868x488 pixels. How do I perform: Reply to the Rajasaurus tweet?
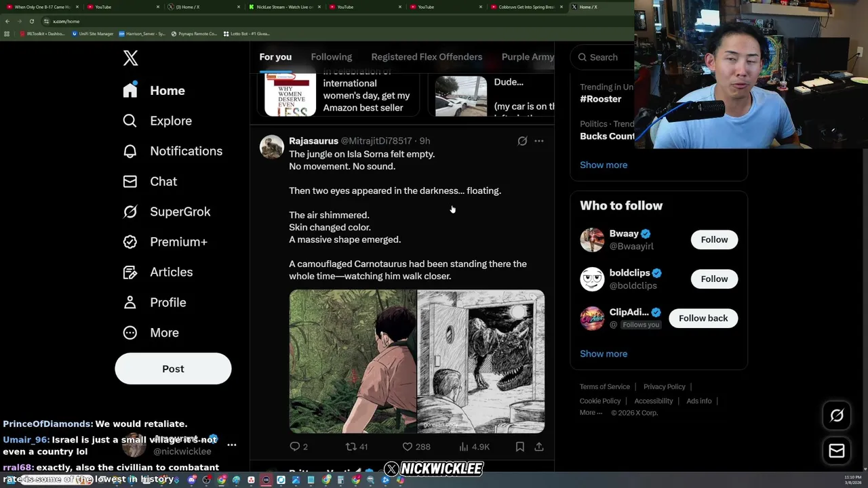point(298,447)
